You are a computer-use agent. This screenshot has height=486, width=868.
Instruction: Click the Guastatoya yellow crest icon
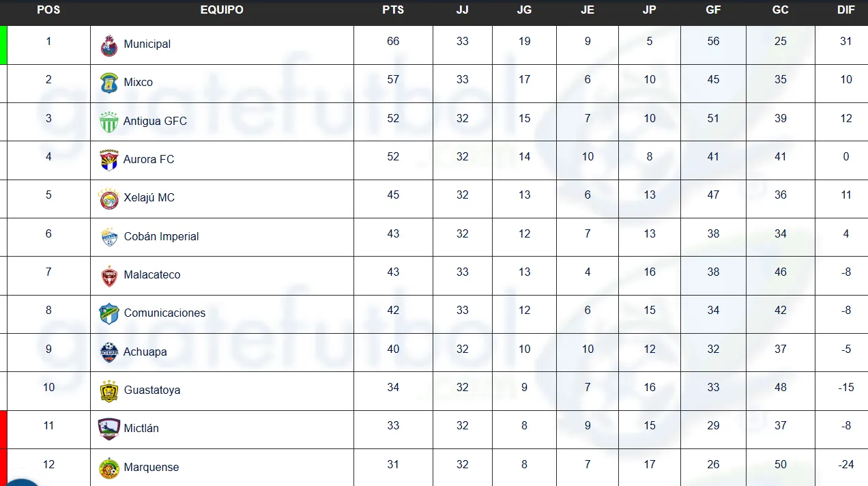click(x=109, y=390)
